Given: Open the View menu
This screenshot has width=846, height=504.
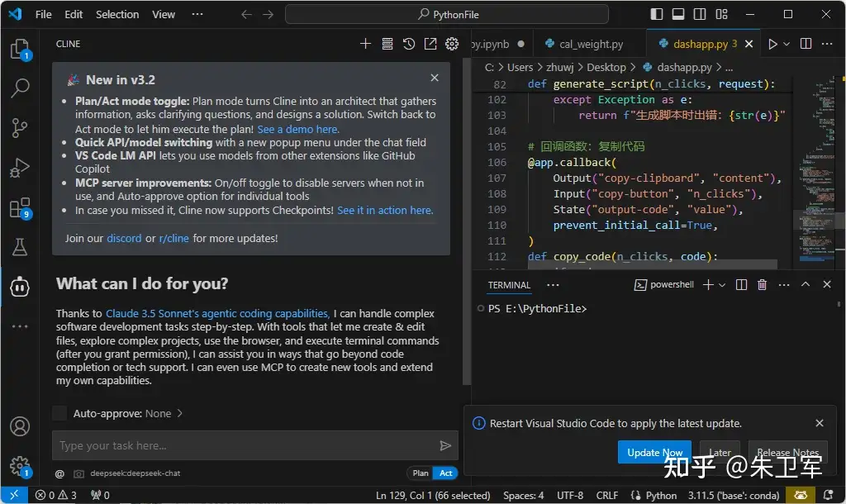Looking at the screenshot, I should point(164,14).
